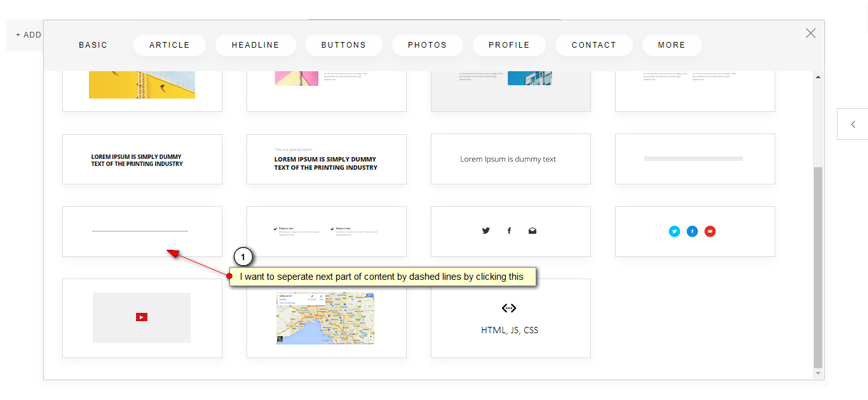Open the CONTACT tab
This screenshot has height=400, width=868.
[593, 45]
